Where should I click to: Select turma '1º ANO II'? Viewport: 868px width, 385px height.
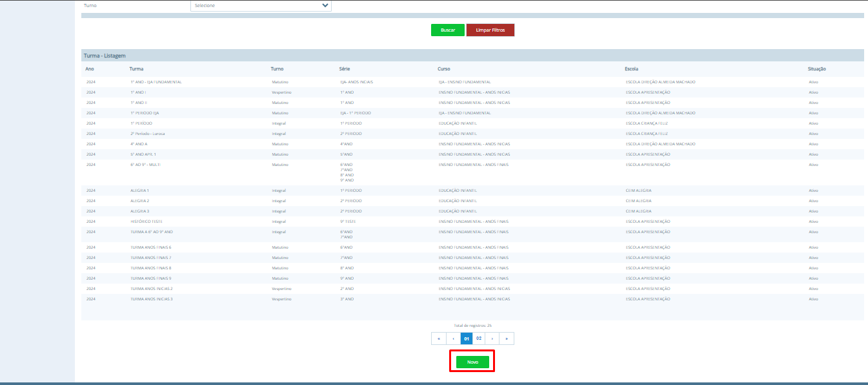click(139, 103)
